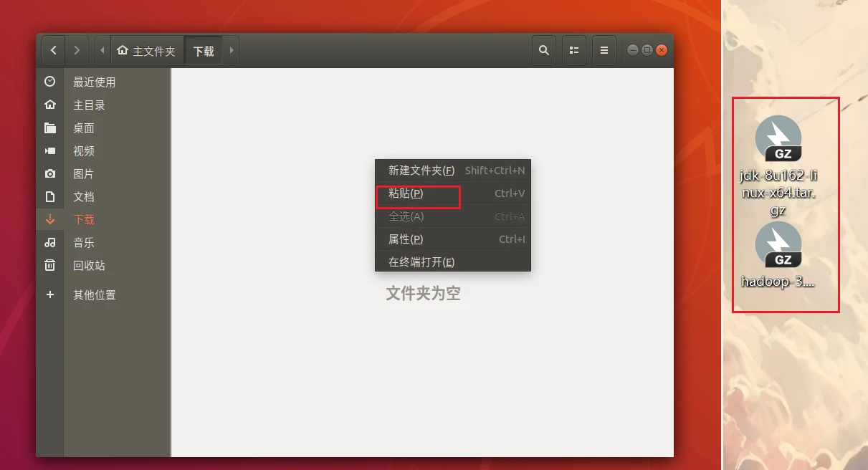Expand path bar right arrow
This screenshot has height=470, width=868.
tap(232, 51)
